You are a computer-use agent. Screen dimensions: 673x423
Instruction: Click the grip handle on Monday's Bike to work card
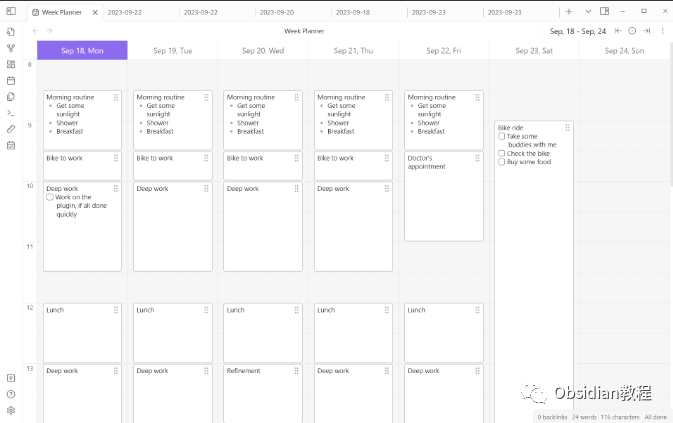click(116, 158)
